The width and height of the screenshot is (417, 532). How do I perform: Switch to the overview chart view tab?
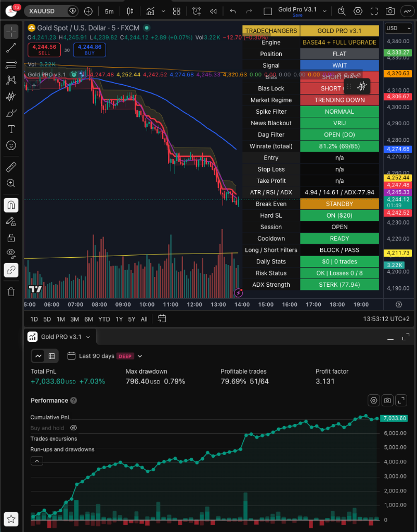tap(38, 356)
